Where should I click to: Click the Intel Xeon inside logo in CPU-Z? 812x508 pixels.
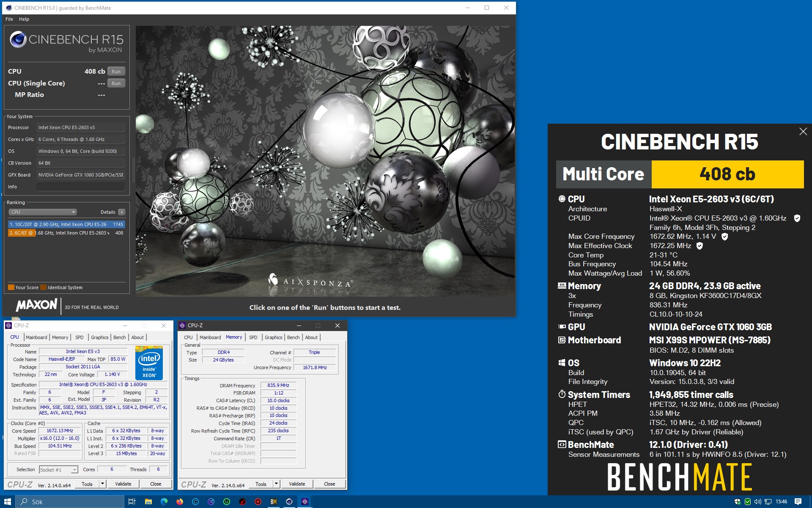click(x=149, y=363)
